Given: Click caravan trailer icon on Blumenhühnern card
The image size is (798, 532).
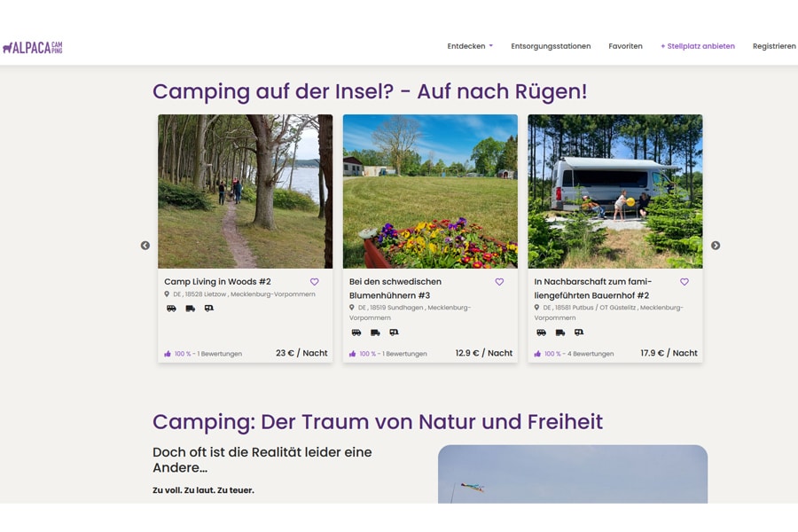Looking at the screenshot, I should [x=394, y=332].
